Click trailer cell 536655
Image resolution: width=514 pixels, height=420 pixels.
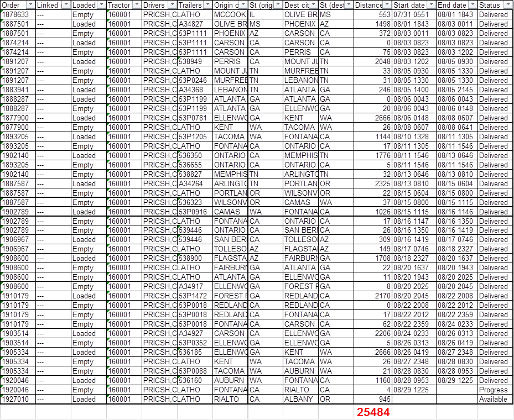[195, 165]
